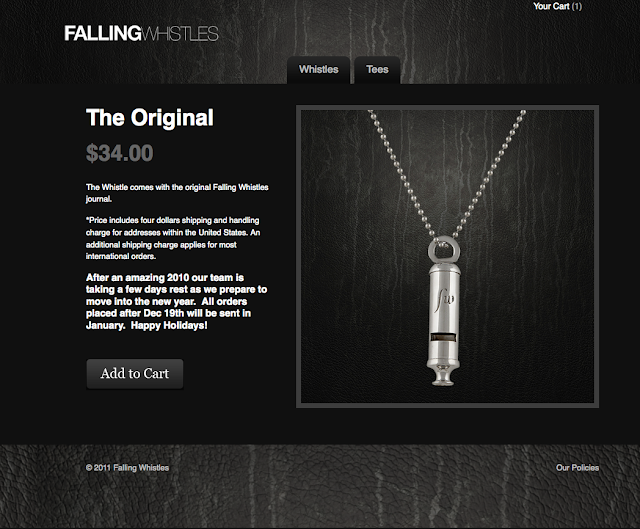Click The Original product title
This screenshot has height=529, width=640.
150,118
